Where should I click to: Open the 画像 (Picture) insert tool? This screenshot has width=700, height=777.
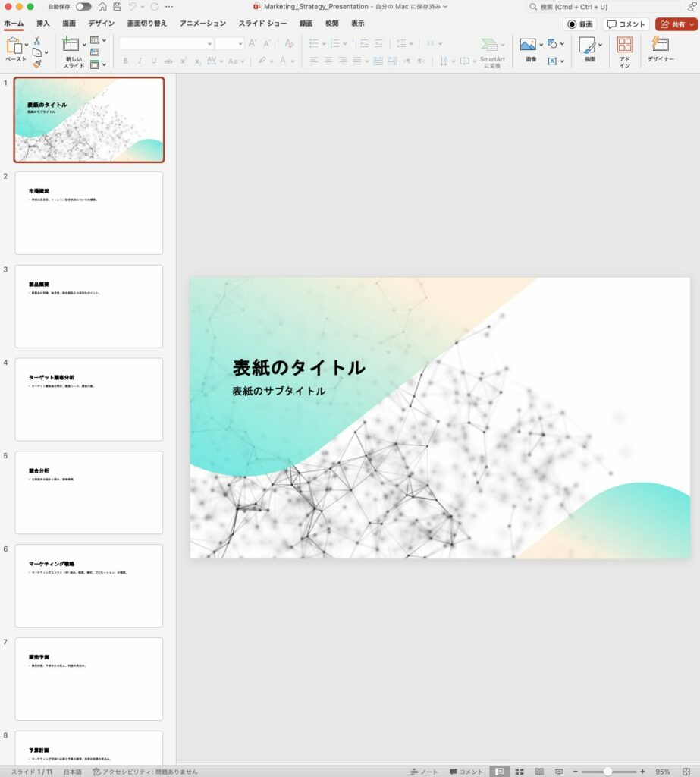click(529, 47)
